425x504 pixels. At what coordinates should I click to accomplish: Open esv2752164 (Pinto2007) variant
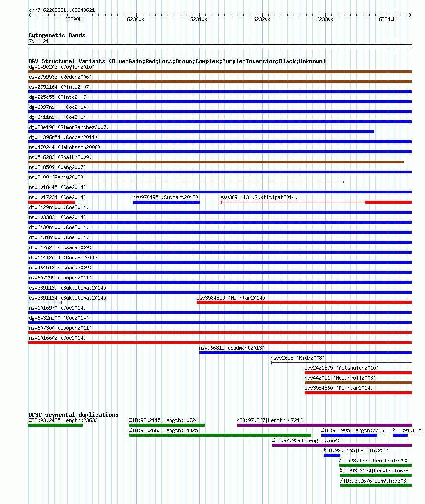(60, 87)
